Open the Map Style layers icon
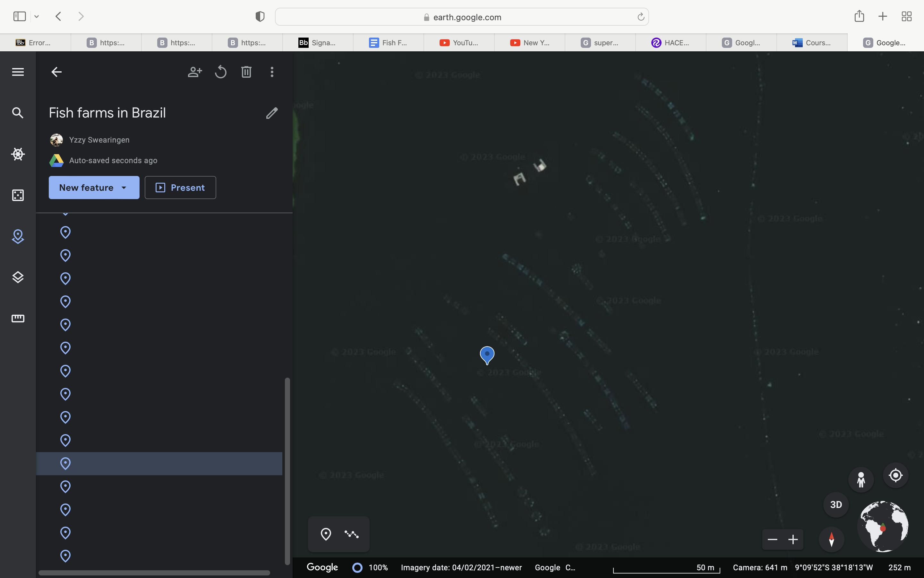This screenshot has width=924, height=578. 18,277
